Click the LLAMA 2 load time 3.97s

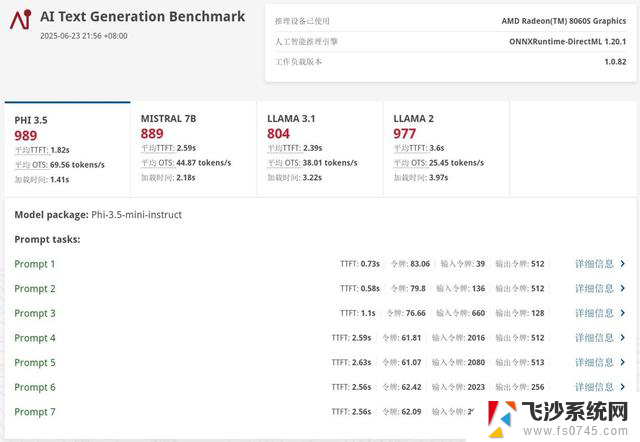(x=438, y=178)
